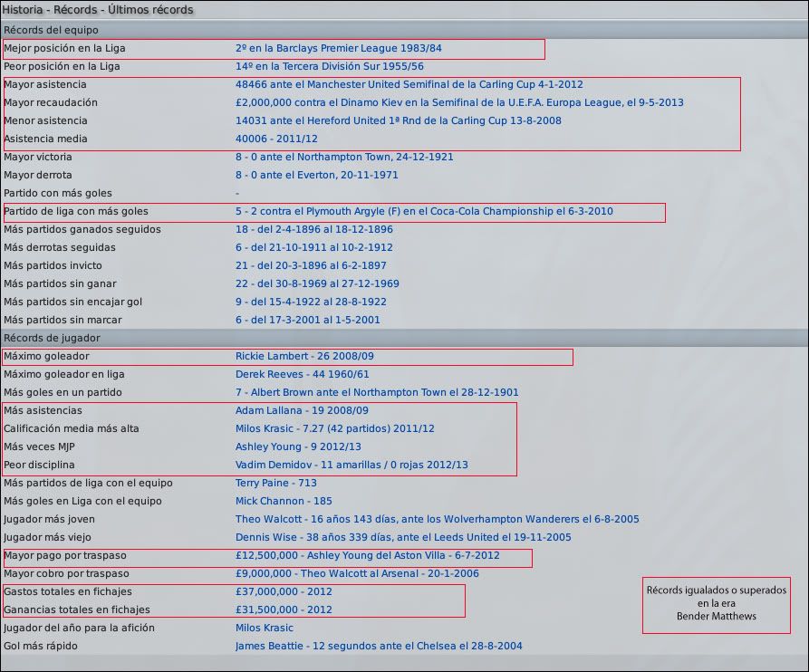Select the £2,000,000 Dinamo Kiev revenue record
Screen dimensions: 809x672
pyautogui.click(x=459, y=102)
